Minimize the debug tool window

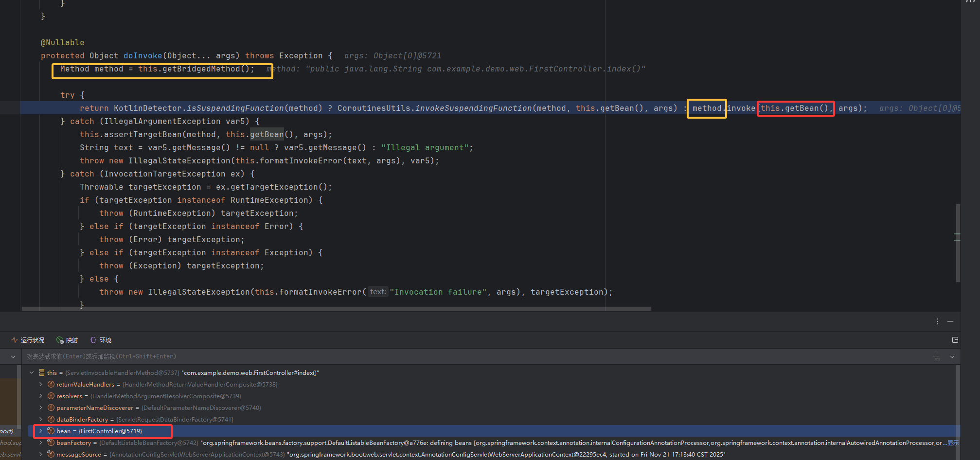950,321
